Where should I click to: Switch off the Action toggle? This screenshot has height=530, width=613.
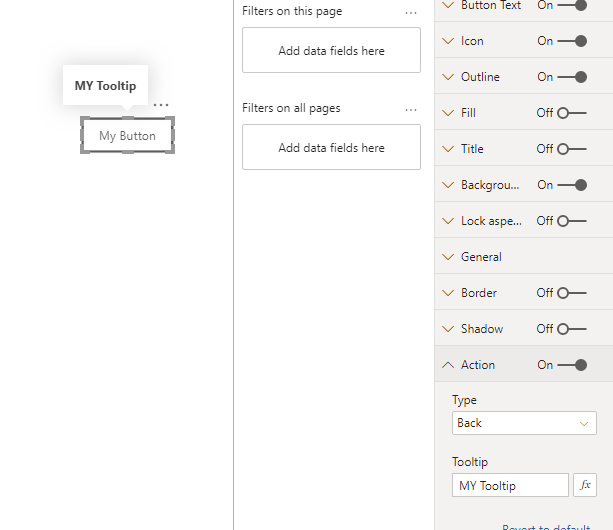pyautogui.click(x=572, y=365)
